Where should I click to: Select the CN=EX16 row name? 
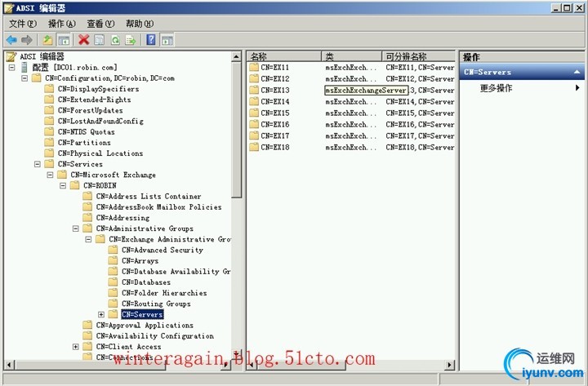coord(275,124)
